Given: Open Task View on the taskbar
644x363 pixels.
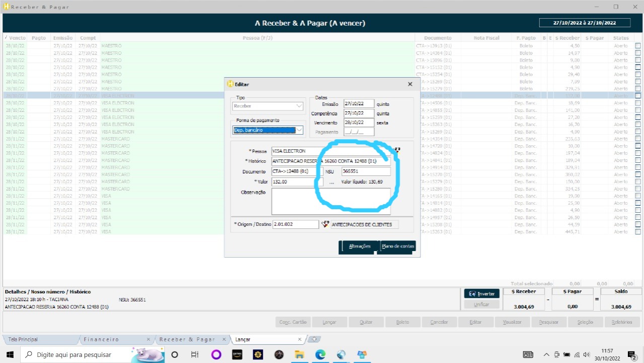Looking at the screenshot, I should click(195, 354).
